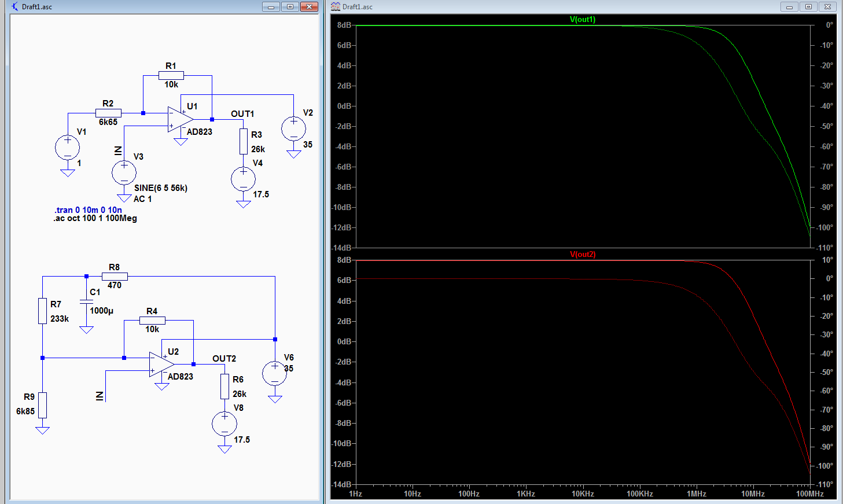This screenshot has width=843, height=504.
Task: Select capacitor C1 symbol
Action: click(86, 301)
